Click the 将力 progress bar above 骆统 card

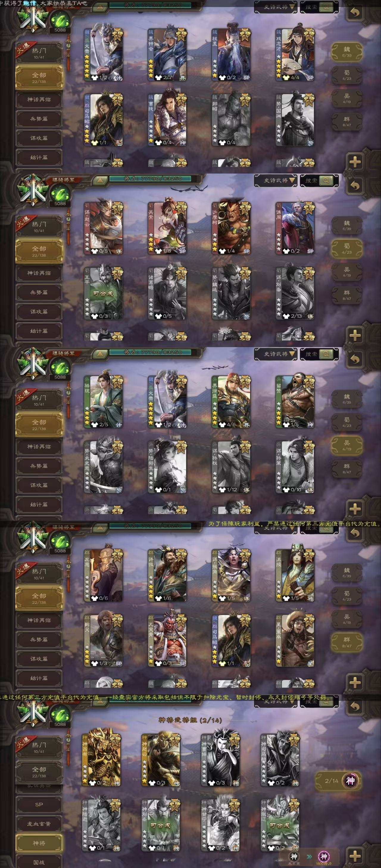(150, 352)
